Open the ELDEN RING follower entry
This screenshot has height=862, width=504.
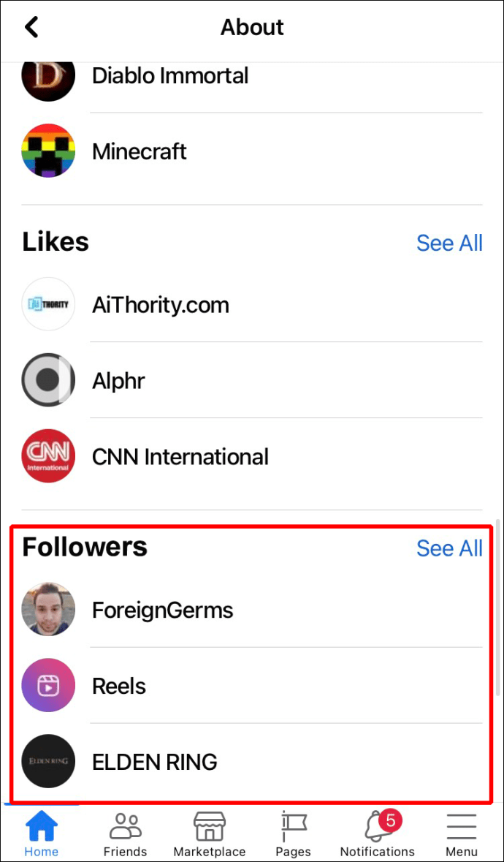point(252,762)
